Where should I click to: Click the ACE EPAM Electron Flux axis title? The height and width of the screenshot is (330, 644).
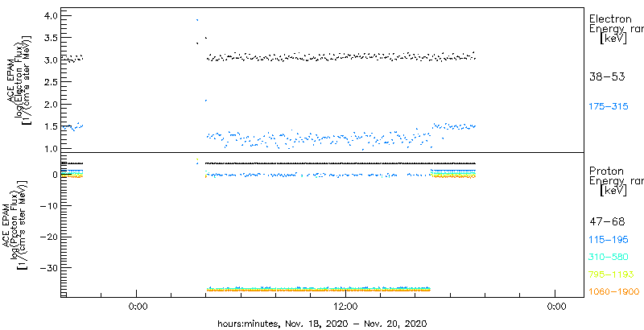click(x=19, y=80)
